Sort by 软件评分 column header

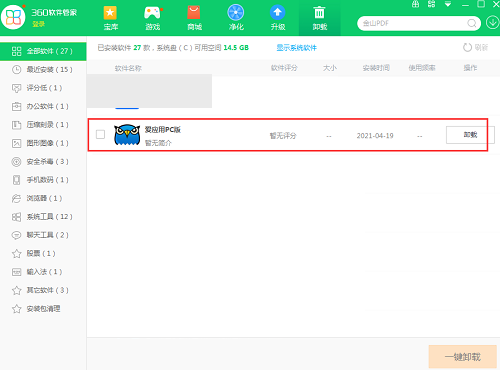click(284, 68)
